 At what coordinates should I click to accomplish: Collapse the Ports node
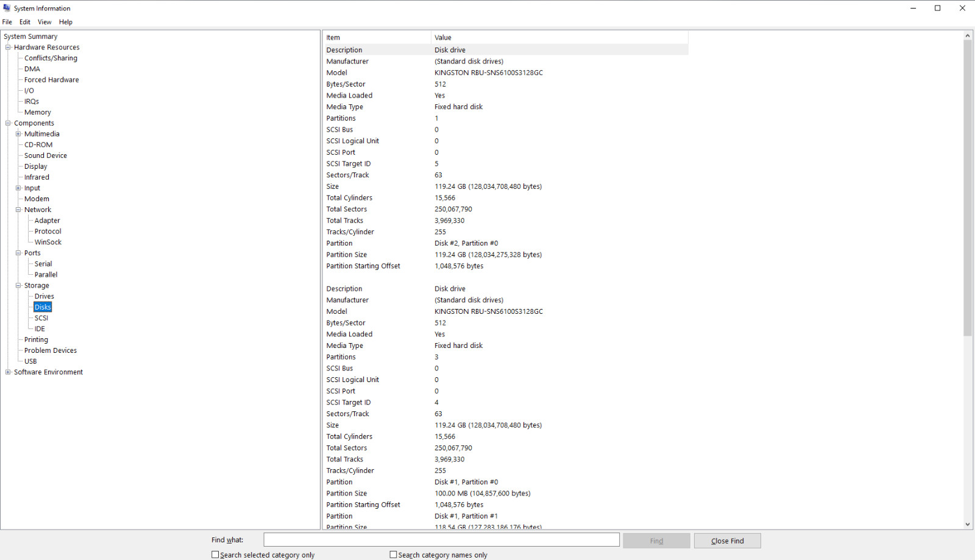pos(18,253)
